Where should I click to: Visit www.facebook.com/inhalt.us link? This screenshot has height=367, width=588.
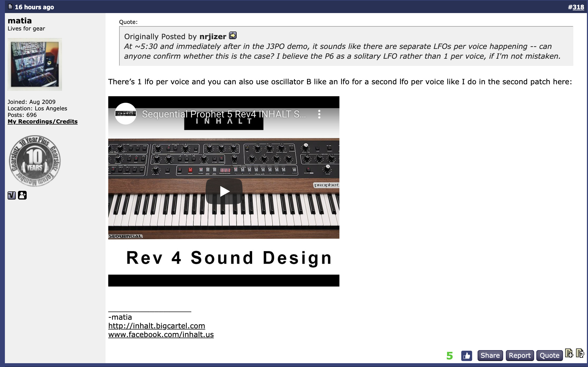[161, 334]
